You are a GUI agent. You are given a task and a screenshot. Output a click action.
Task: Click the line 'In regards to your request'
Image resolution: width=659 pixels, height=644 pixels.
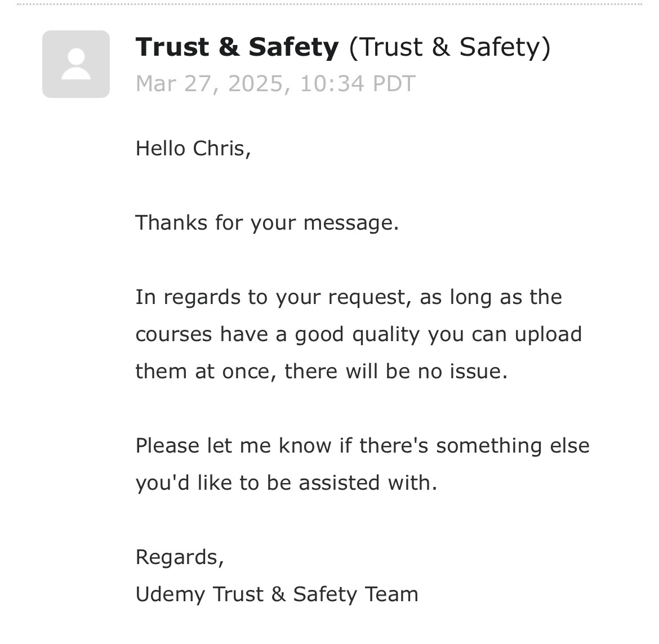349,297
